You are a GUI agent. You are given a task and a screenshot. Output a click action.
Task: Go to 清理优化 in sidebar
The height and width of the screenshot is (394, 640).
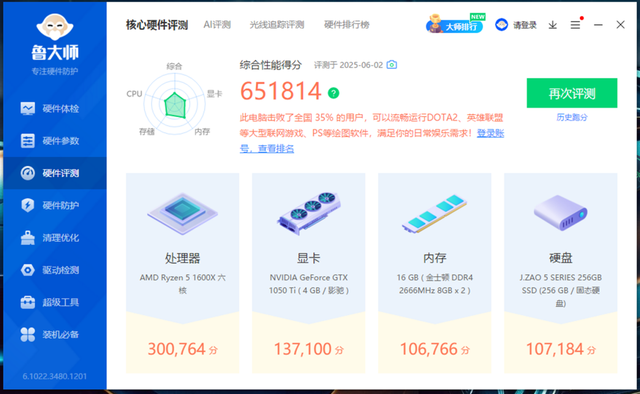(55, 238)
